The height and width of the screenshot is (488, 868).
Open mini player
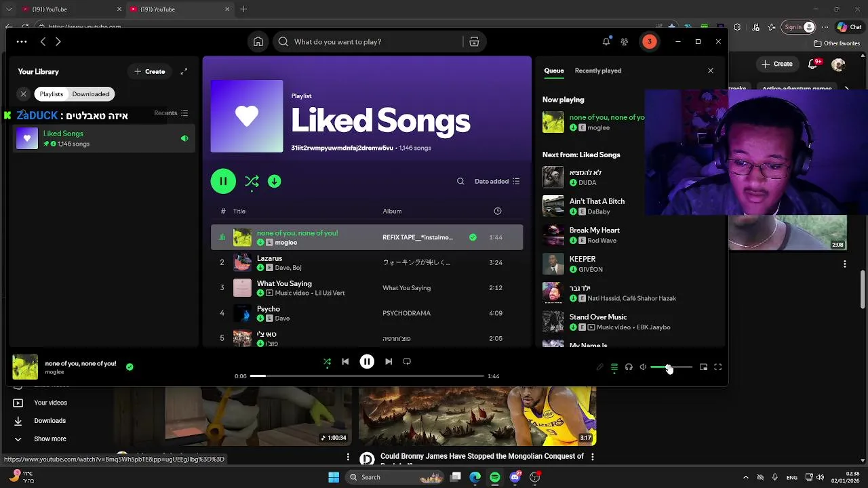(703, 367)
